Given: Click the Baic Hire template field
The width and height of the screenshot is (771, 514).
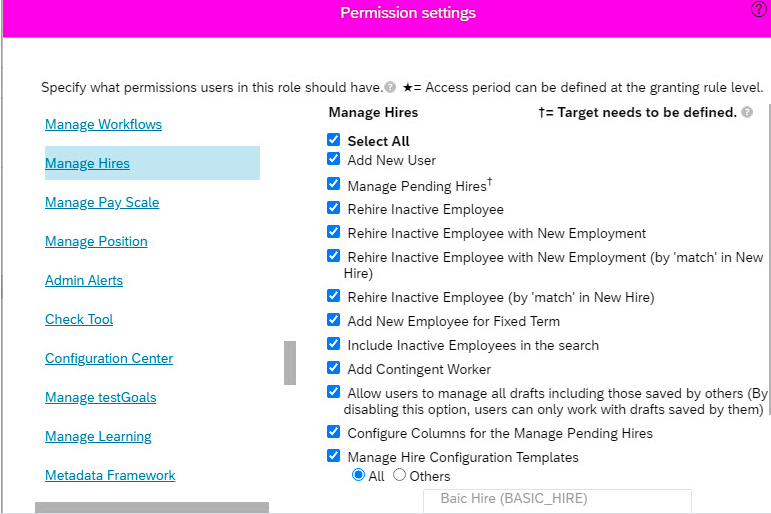Looking at the screenshot, I should (557, 499).
